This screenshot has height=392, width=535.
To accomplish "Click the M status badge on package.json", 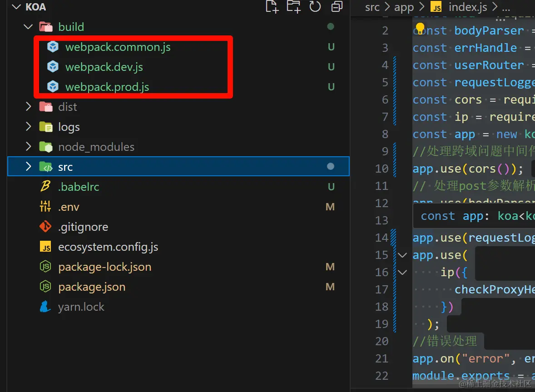I will 330,287.
